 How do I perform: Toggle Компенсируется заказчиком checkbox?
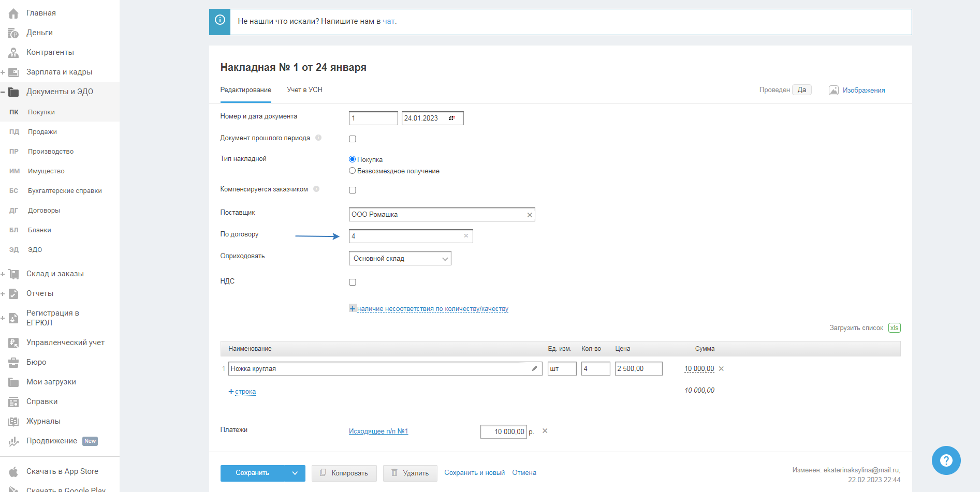point(353,190)
